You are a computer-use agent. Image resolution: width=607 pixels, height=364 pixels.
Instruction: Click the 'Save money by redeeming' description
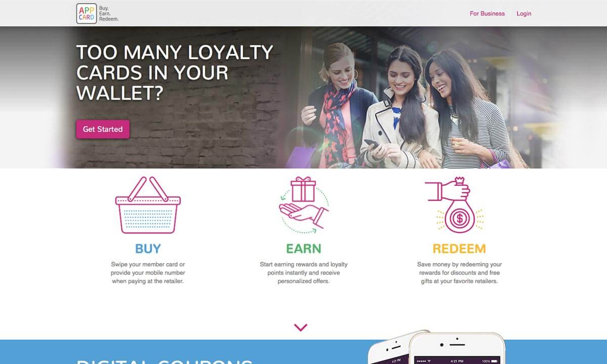click(x=459, y=272)
